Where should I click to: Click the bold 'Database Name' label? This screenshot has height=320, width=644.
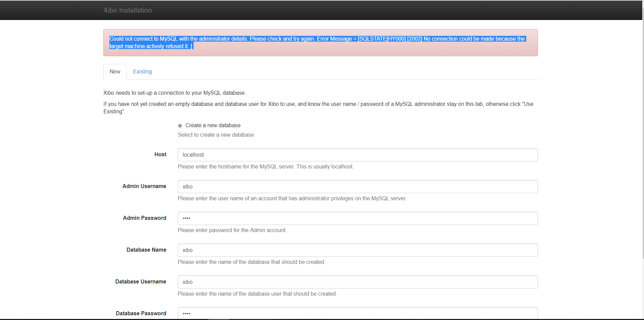coord(146,250)
